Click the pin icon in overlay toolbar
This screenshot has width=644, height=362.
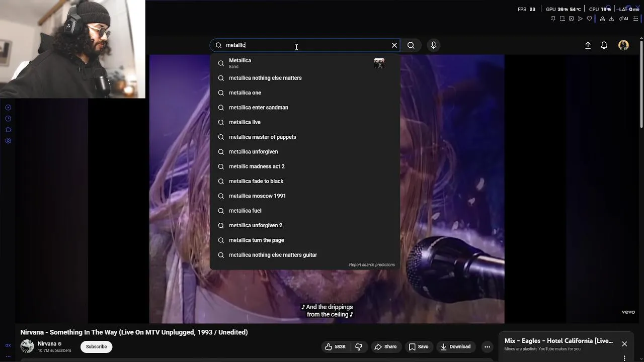tap(553, 19)
